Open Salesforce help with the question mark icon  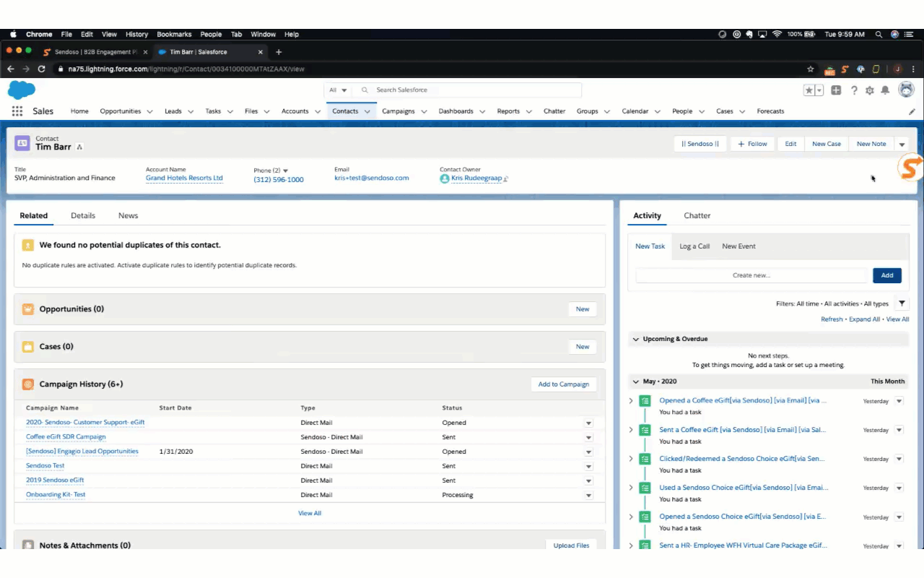click(x=854, y=90)
